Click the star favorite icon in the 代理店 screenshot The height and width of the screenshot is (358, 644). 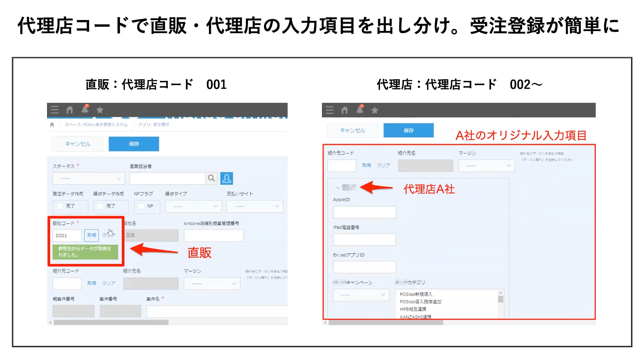click(x=375, y=110)
